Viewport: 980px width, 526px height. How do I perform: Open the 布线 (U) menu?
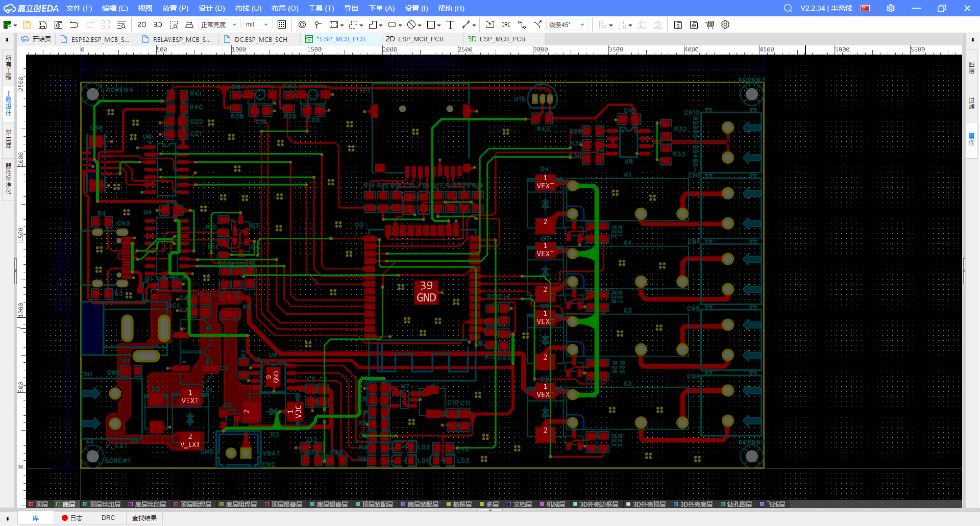248,8
